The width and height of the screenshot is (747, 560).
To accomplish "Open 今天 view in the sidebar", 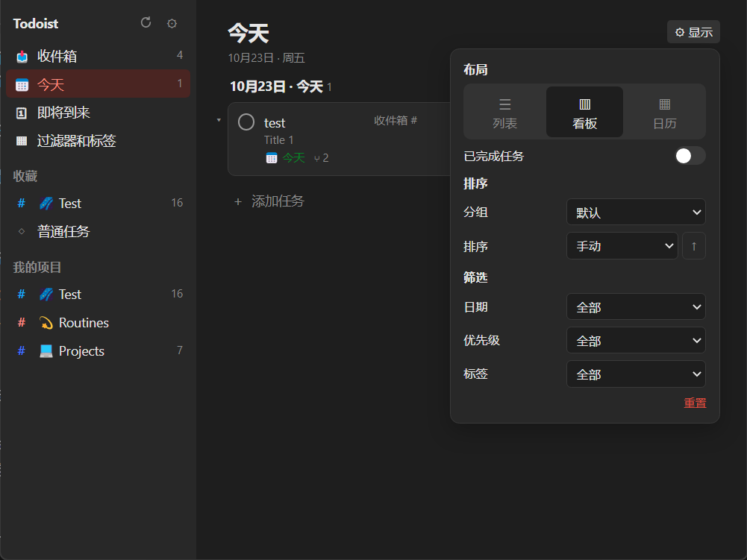I will pyautogui.click(x=99, y=84).
